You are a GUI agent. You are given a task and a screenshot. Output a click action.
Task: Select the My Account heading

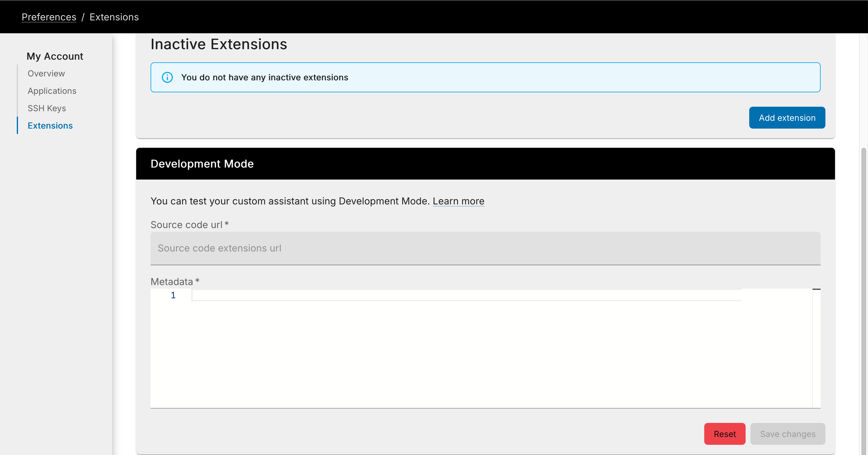pos(55,56)
